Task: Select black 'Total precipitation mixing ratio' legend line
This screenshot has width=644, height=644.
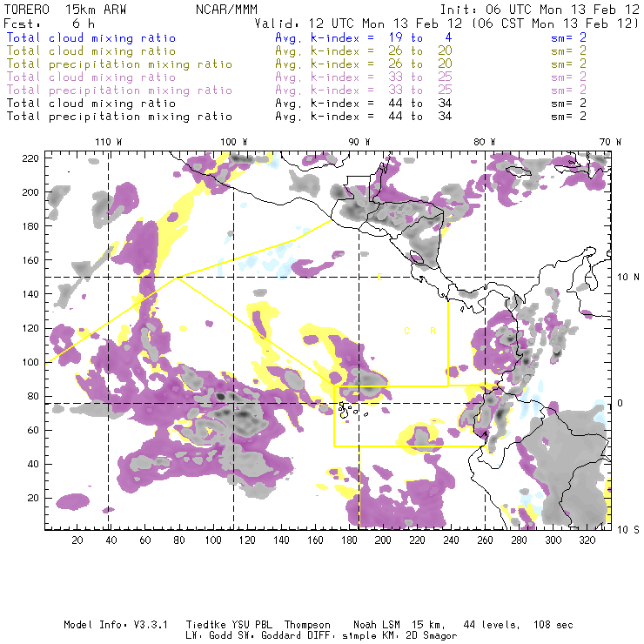Action: point(119,117)
